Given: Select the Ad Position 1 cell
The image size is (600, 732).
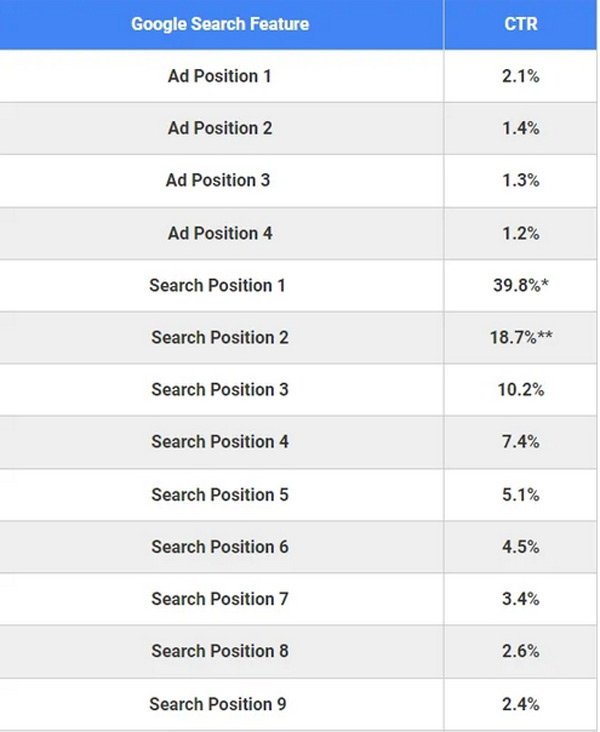Looking at the screenshot, I should click(x=220, y=76).
